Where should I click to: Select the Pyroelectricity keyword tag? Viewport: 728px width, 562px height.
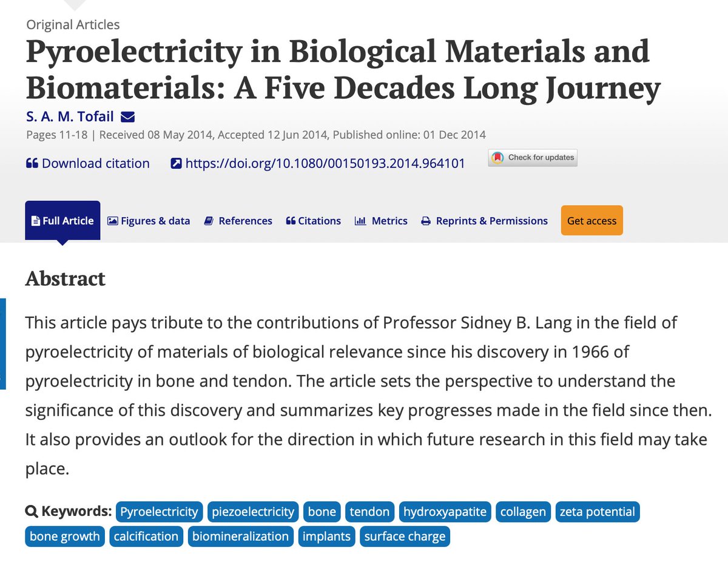[159, 512]
